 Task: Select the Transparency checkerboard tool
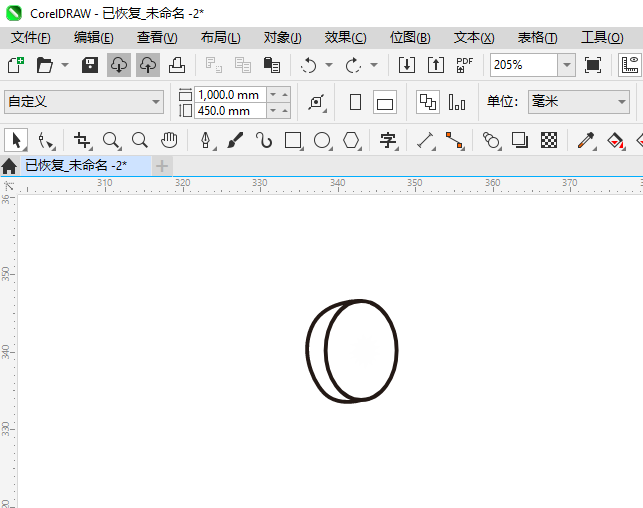click(x=549, y=141)
